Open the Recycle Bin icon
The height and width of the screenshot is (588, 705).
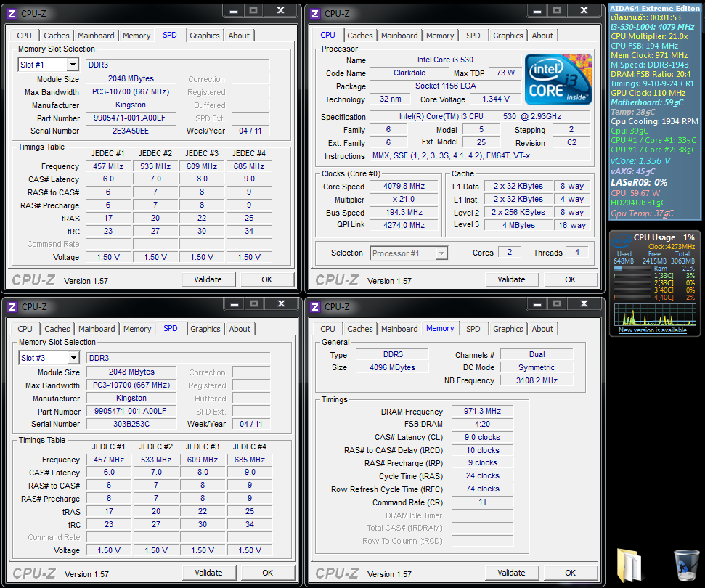tap(686, 565)
